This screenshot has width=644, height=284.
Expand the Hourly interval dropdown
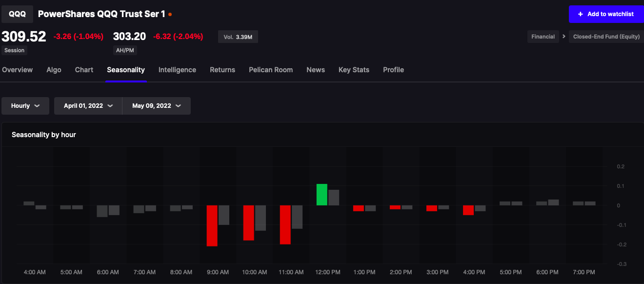pyautogui.click(x=25, y=106)
